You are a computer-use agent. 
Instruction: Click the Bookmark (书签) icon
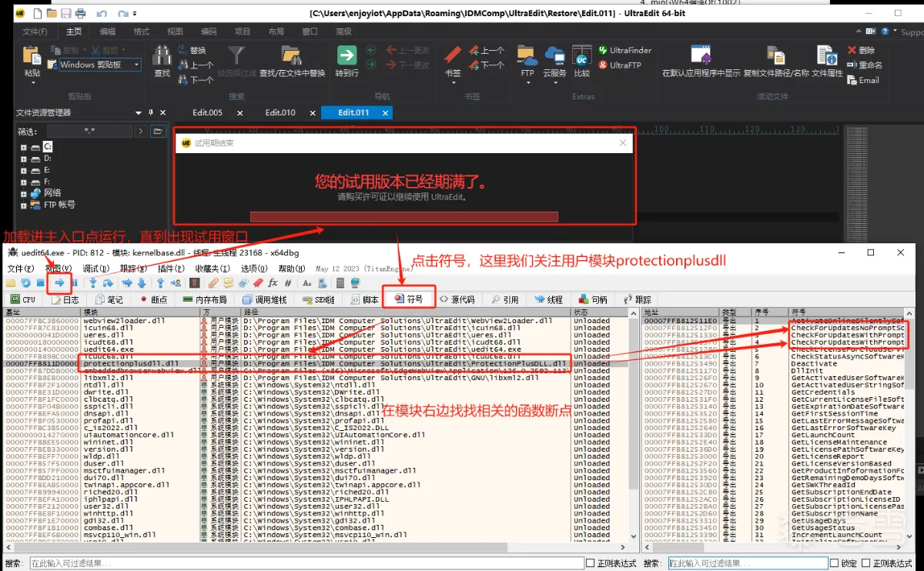click(x=453, y=55)
